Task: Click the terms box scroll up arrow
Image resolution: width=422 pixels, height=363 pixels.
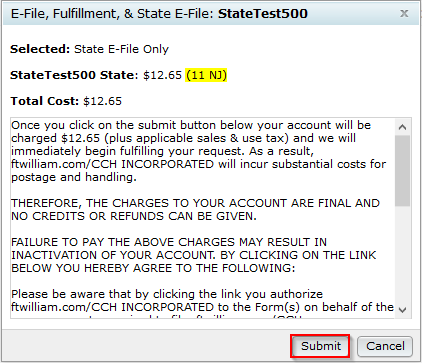Action: [402, 127]
